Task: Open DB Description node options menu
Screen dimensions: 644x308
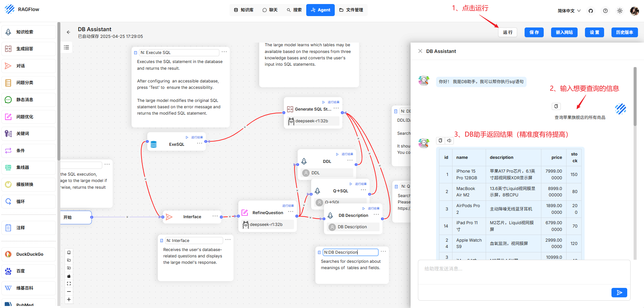Action: [x=376, y=214]
